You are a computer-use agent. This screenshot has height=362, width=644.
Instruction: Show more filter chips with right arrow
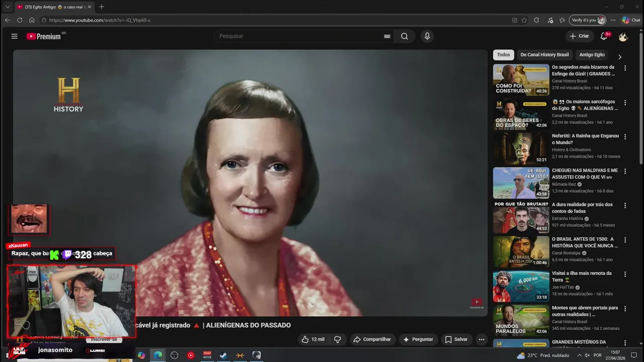[620, 57]
